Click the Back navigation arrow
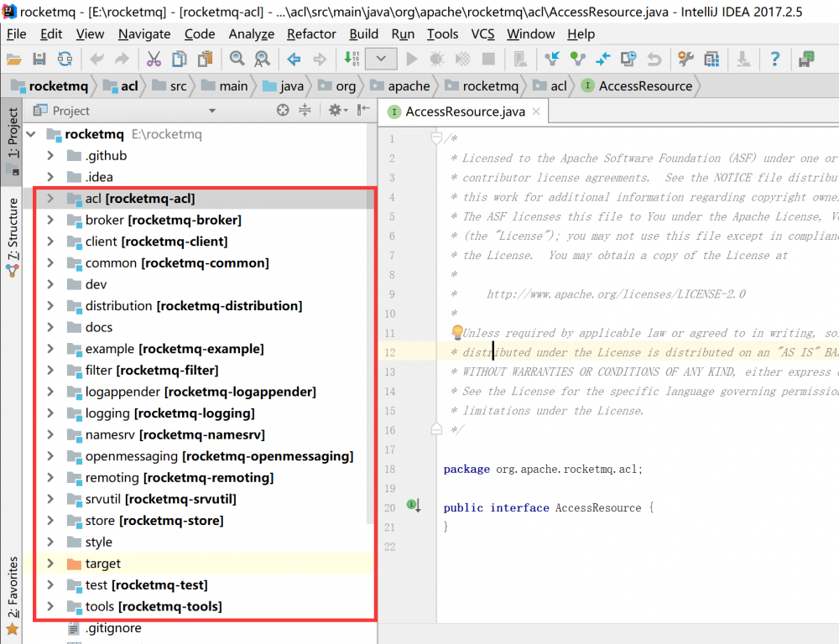 (294, 59)
